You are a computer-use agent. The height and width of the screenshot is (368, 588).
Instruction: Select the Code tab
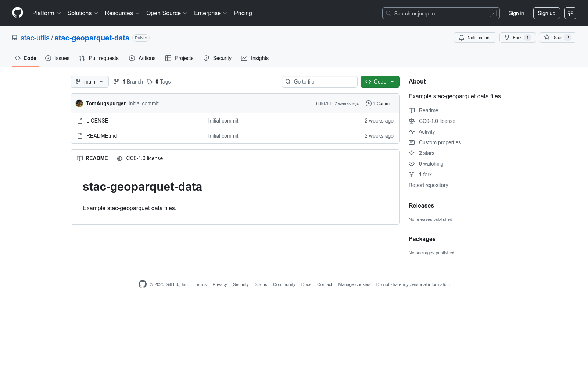[26, 58]
